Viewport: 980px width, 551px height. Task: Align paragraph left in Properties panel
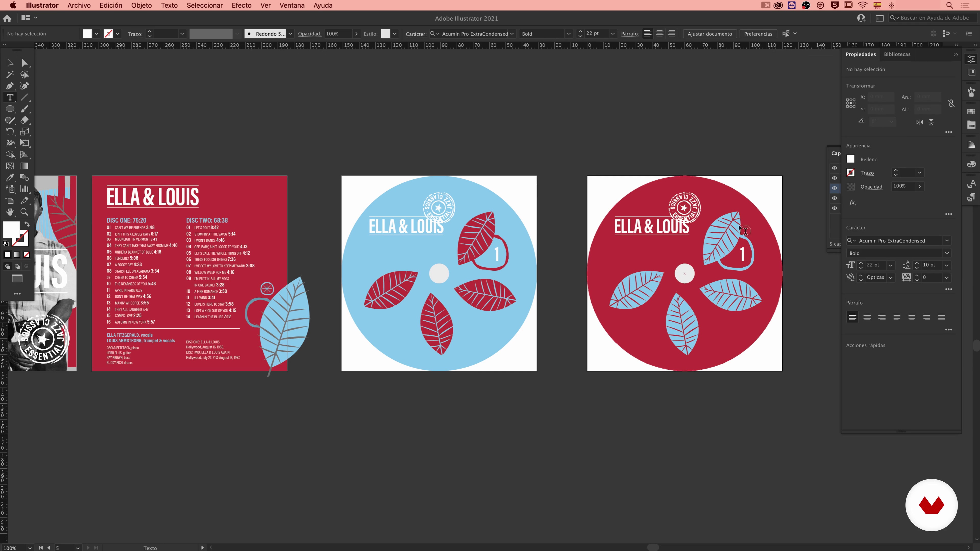point(852,317)
